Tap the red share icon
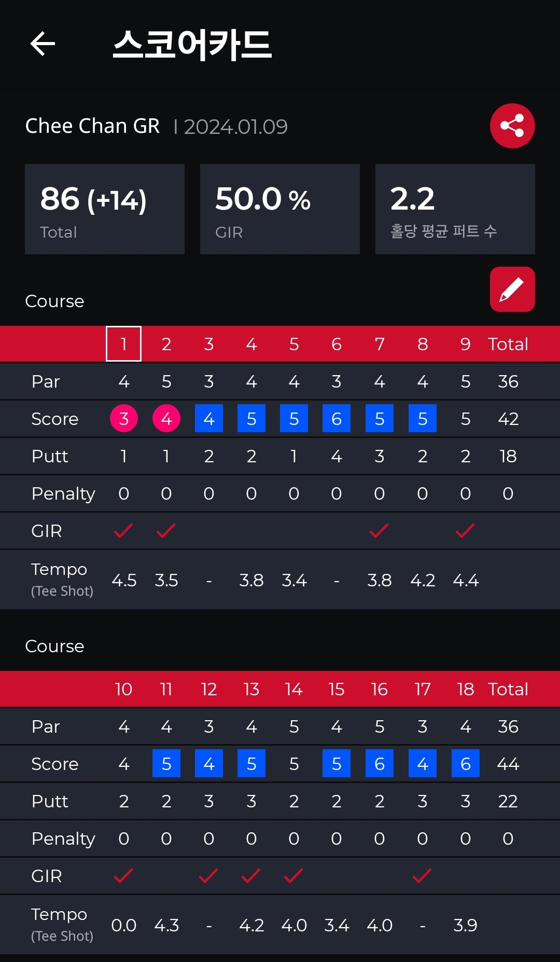 click(x=512, y=126)
